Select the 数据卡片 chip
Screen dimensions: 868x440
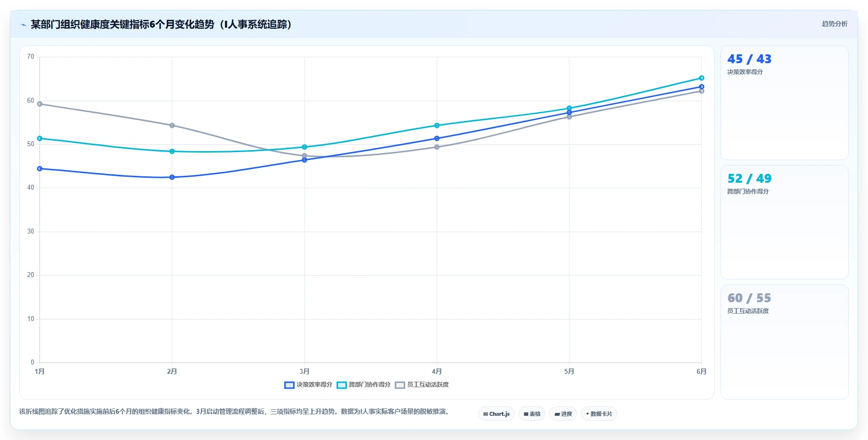point(599,414)
